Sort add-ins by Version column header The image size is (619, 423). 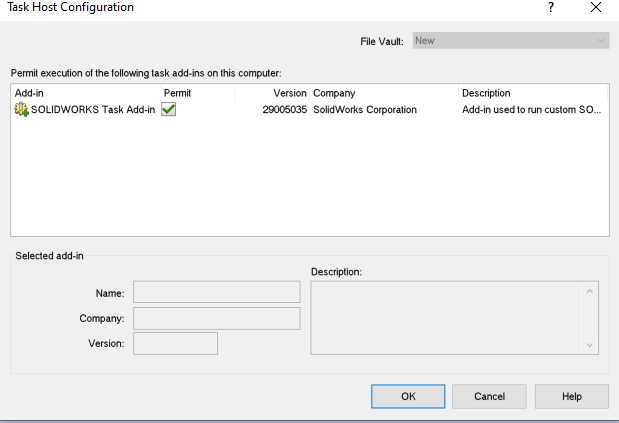click(x=272, y=93)
